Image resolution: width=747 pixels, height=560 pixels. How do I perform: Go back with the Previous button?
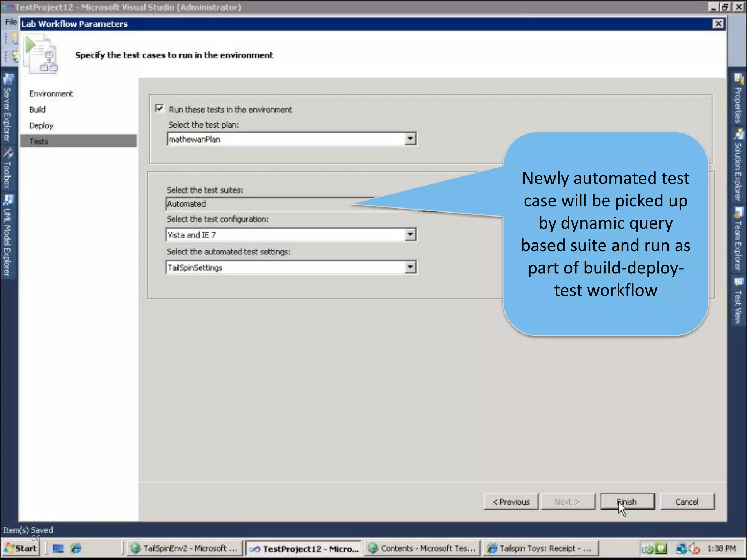tap(511, 502)
